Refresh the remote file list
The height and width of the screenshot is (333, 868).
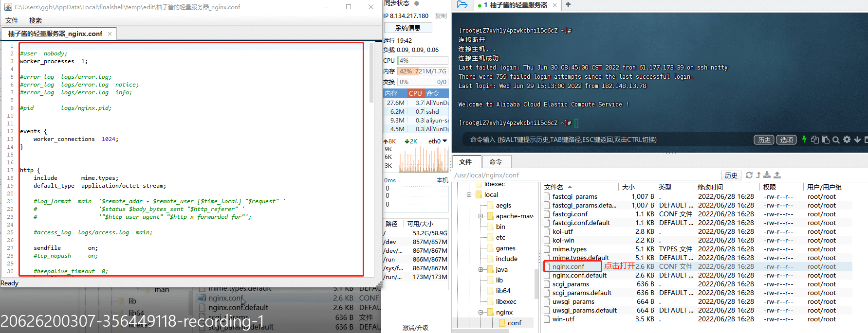pos(749,175)
